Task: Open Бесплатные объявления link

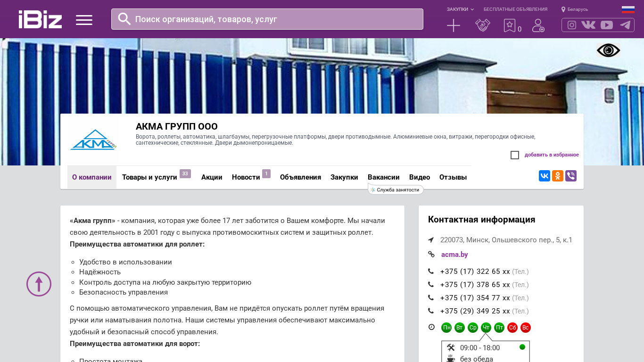Action: tap(515, 9)
